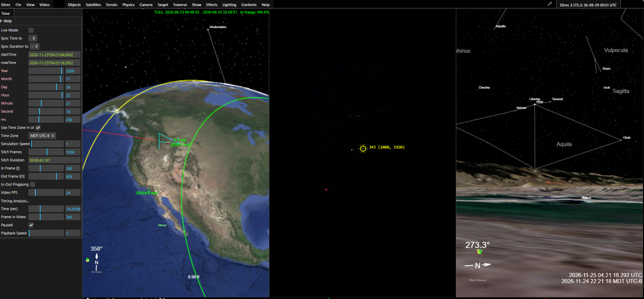Click the Year slider

point(46,71)
